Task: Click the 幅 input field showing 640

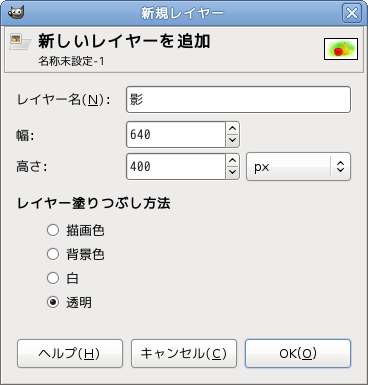Action: pos(176,135)
